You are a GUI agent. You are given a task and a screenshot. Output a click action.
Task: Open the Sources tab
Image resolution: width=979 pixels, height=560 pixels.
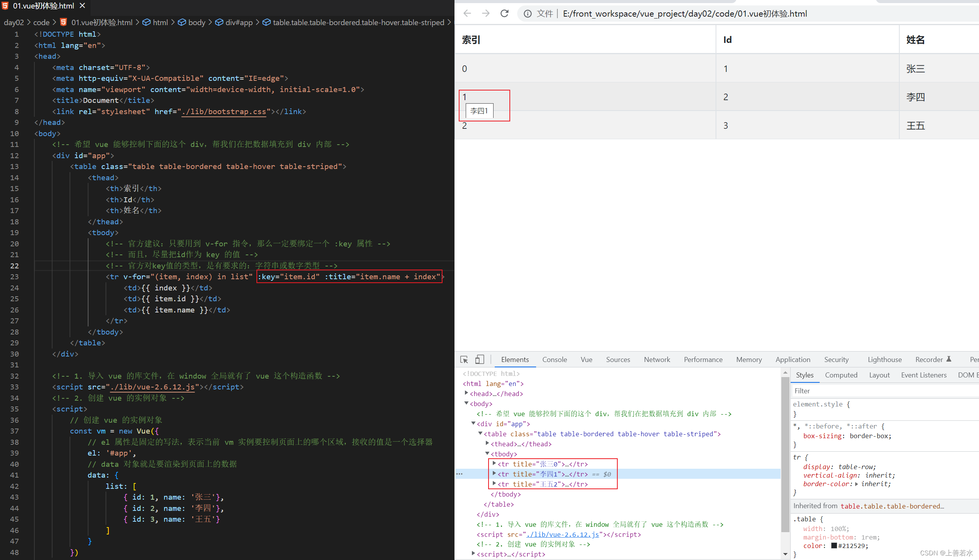pyautogui.click(x=618, y=360)
